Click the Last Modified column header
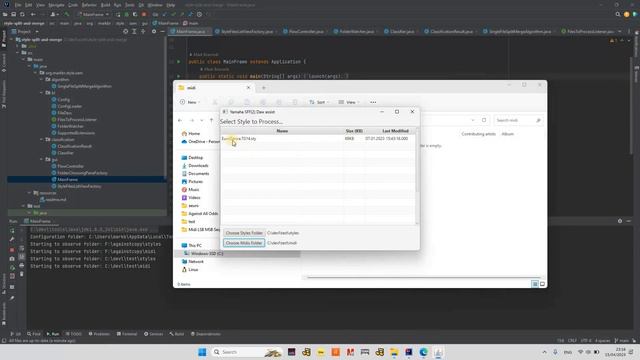 (395, 131)
